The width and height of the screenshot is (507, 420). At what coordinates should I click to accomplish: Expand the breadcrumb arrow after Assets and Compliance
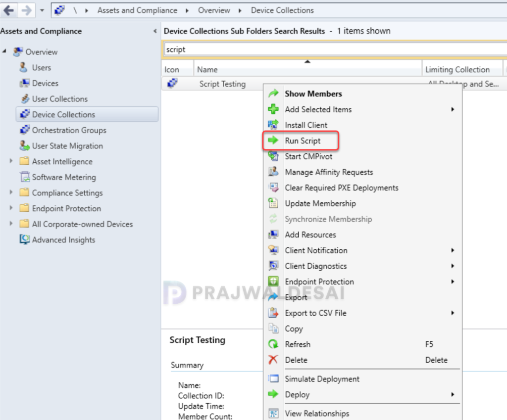(x=187, y=10)
